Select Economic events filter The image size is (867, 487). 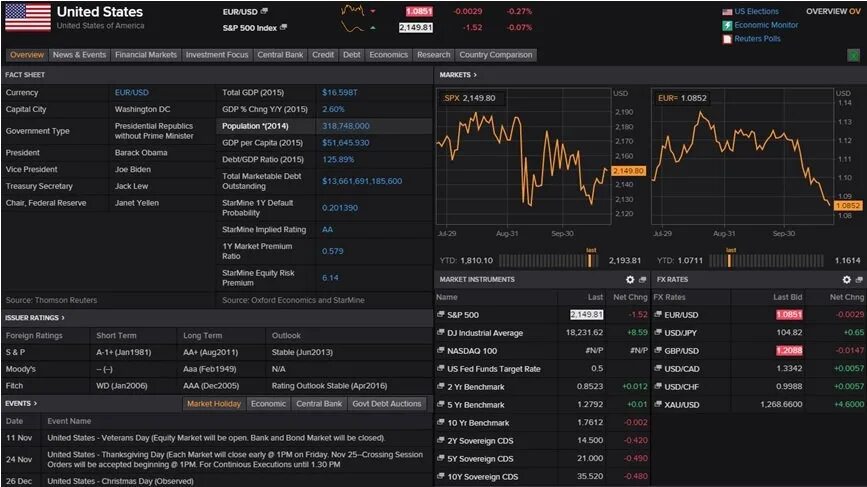click(268, 404)
